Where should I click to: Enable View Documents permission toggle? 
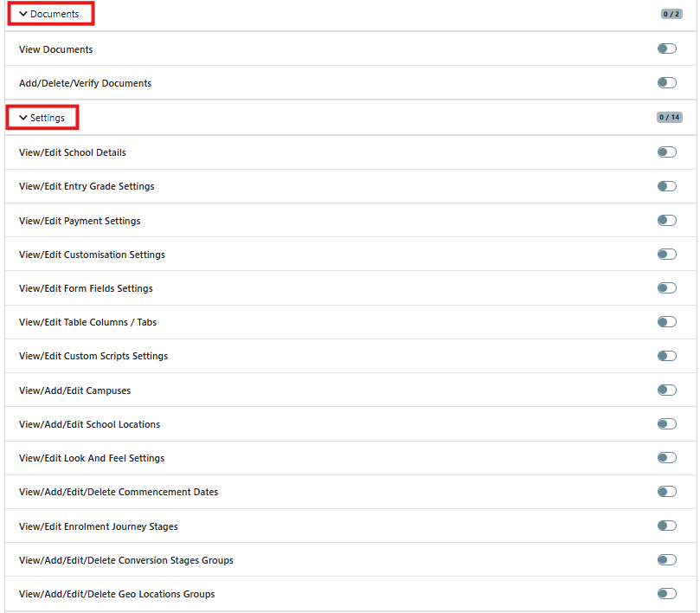(666, 49)
